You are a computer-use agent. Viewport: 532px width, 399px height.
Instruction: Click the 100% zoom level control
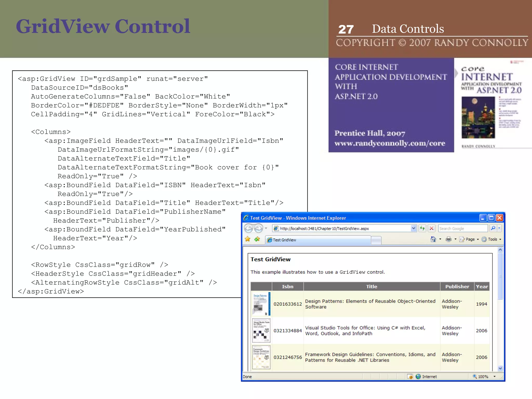click(481, 376)
